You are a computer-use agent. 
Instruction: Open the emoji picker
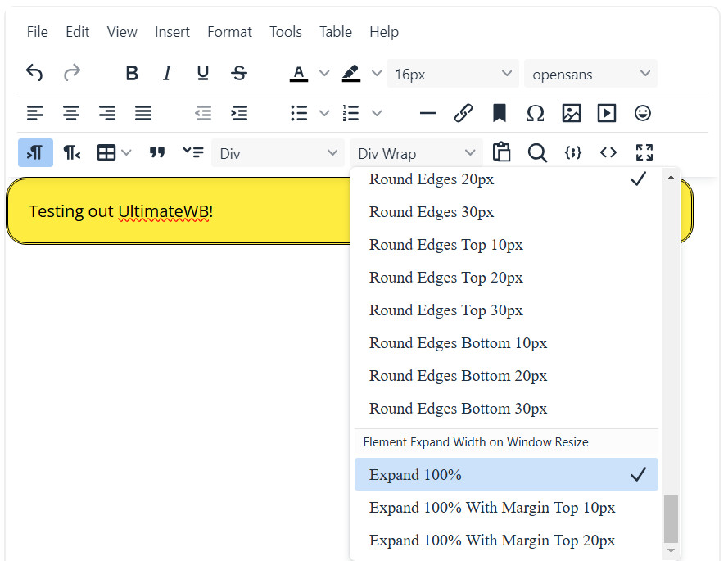(643, 113)
